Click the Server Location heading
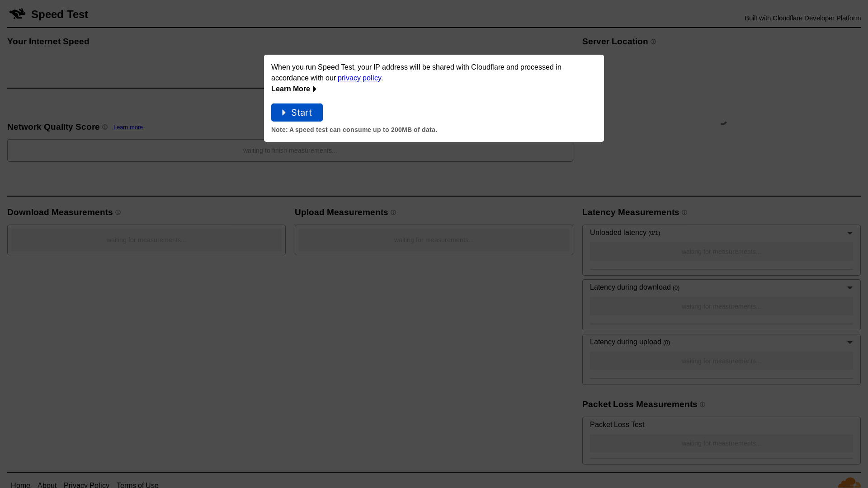Image resolution: width=868 pixels, height=488 pixels. pos(615,42)
